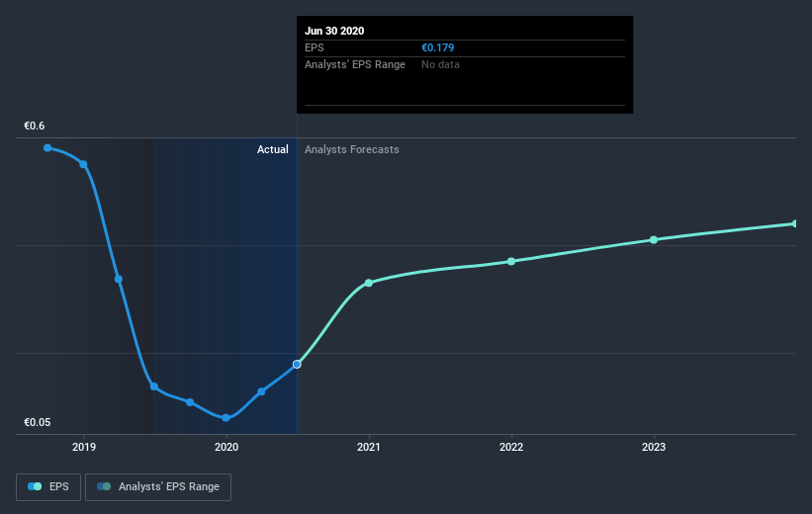
Task: Select the Jun 30 2020 highlighted data point
Action: pyautogui.click(x=297, y=365)
